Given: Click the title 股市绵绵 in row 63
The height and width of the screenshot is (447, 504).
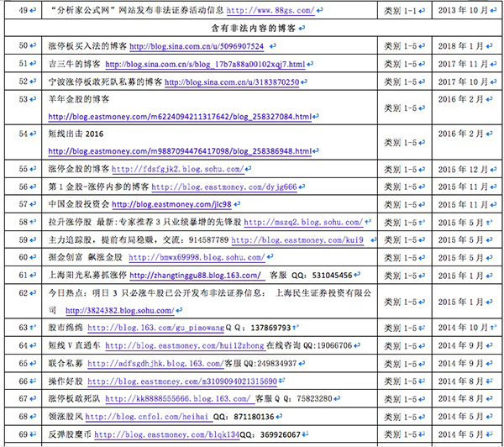Looking at the screenshot, I should 66,328.
